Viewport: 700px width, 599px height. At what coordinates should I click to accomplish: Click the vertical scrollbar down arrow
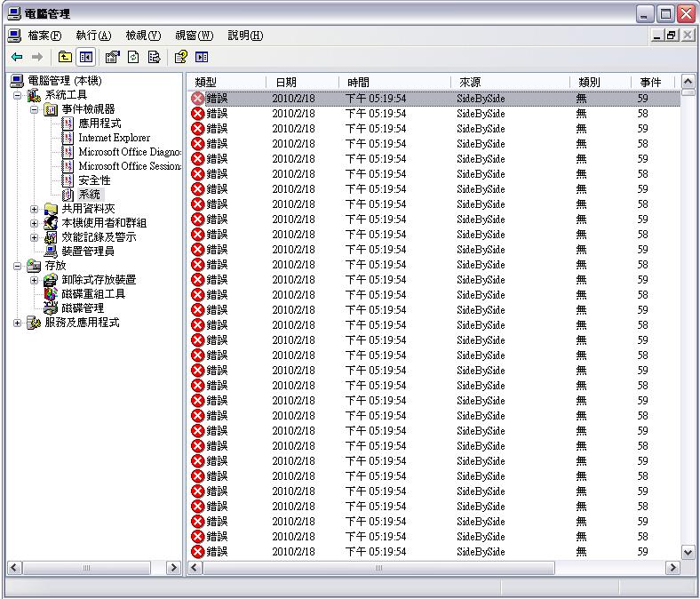tap(688, 552)
